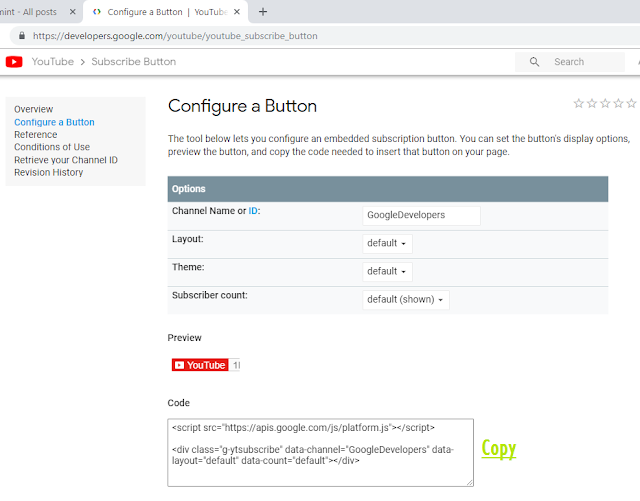Click the Search box in header
Image resolution: width=640 pixels, height=501 pixels.
[585, 62]
